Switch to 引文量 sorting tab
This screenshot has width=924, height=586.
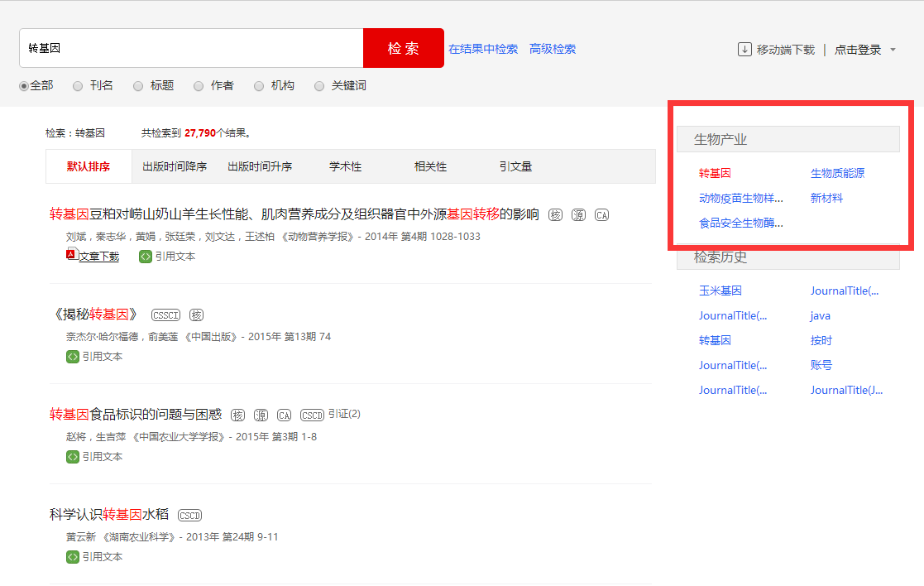coord(515,166)
